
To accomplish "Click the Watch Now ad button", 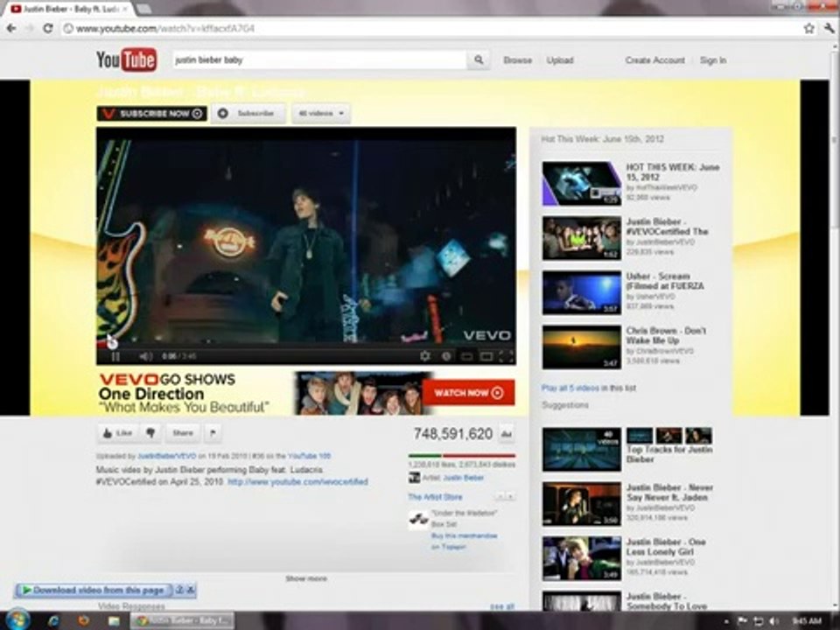I will (468, 393).
